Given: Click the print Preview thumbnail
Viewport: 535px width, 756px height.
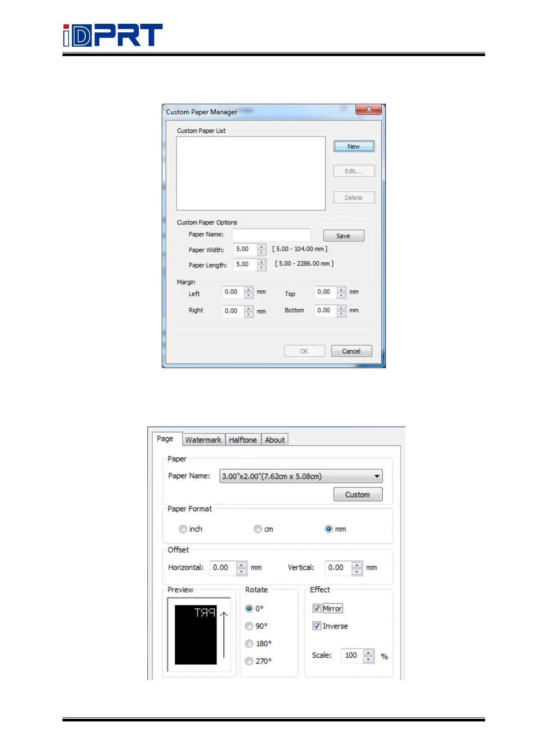Looking at the screenshot, I should (x=199, y=634).
